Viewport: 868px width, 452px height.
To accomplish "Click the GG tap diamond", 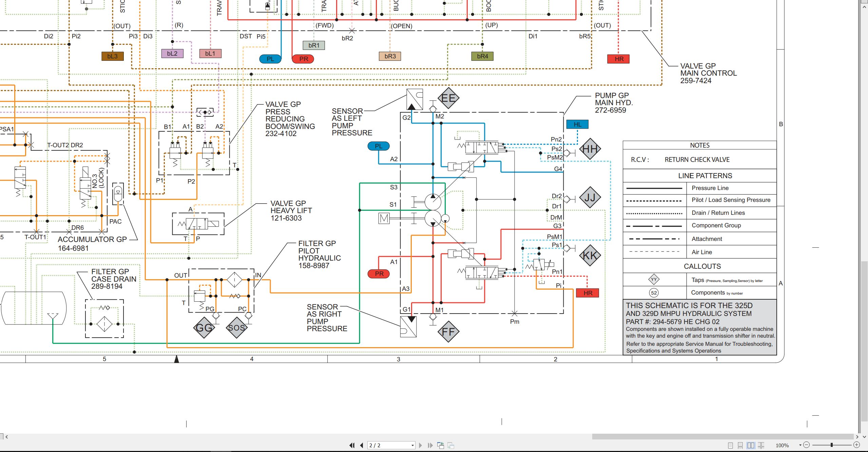I will pos(204,328).
